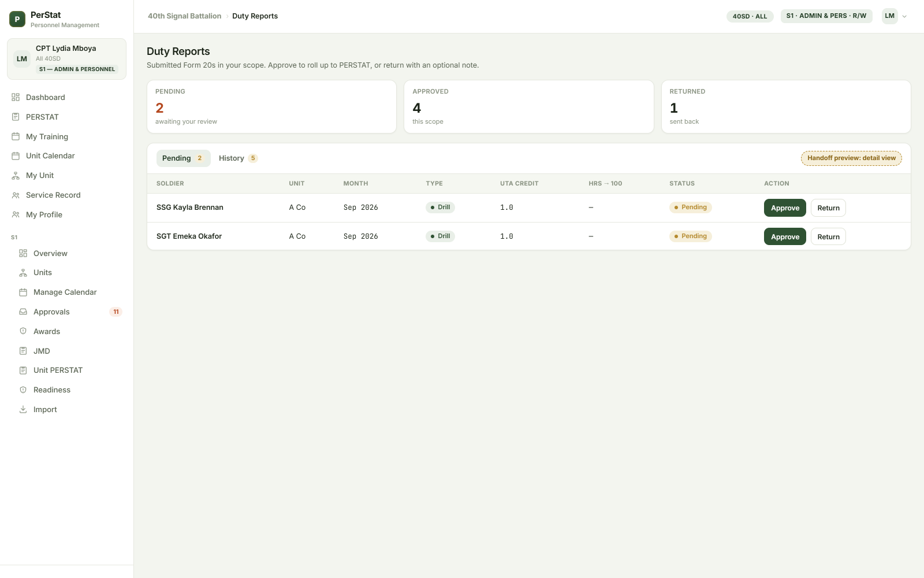Viewport: 924px width, 578px height.
Task: Click the Service Record people icon
Action: [x=16, y=195]
